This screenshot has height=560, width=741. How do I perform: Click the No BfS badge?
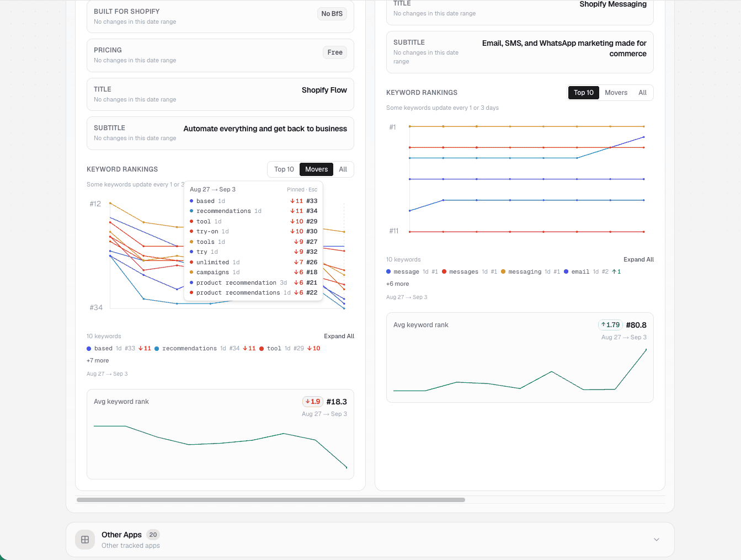tap(332, 14)
